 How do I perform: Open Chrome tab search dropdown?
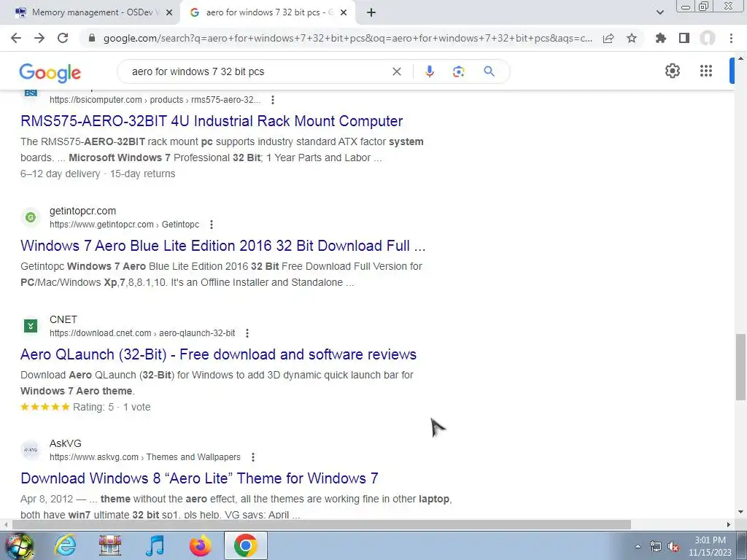pyautogui.click(x=659, y=12)
